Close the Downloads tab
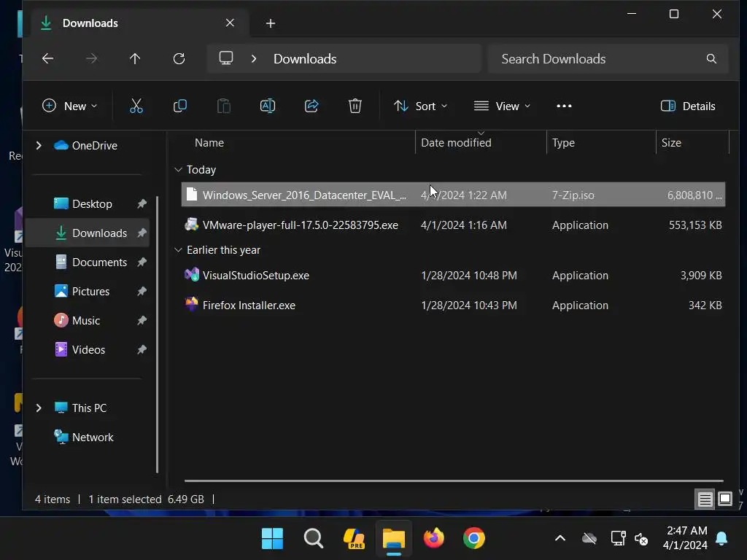747x560 pixels. [x=230, y=23]
